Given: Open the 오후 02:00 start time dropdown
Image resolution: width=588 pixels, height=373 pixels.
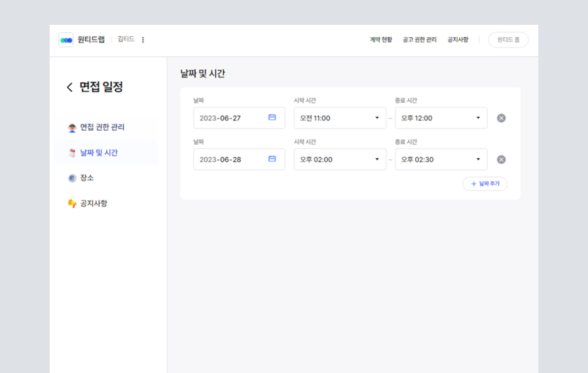Looking at the screenshot, I should click(x=340, y=160).
